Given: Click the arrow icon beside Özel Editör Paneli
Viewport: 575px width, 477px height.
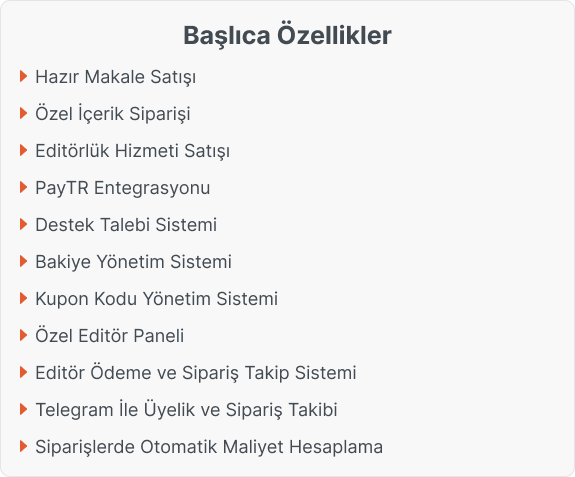Looking at the screenshot, I should (x=23, y=335).
